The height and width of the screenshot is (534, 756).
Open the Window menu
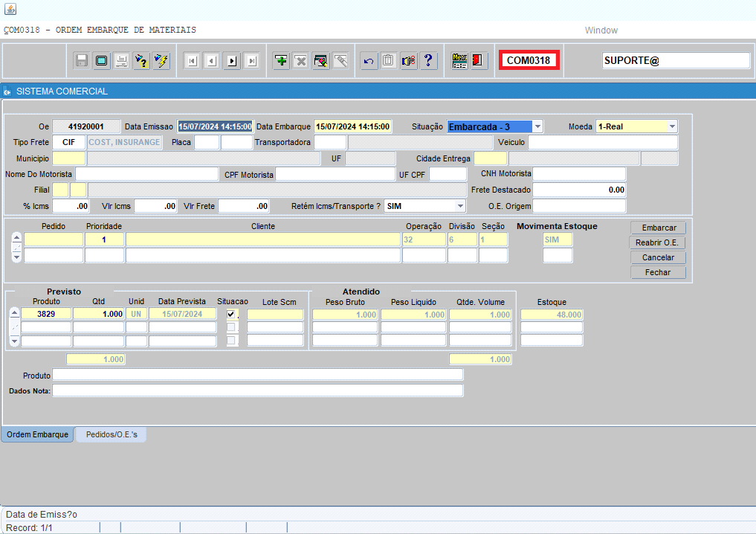pos(601,30)
